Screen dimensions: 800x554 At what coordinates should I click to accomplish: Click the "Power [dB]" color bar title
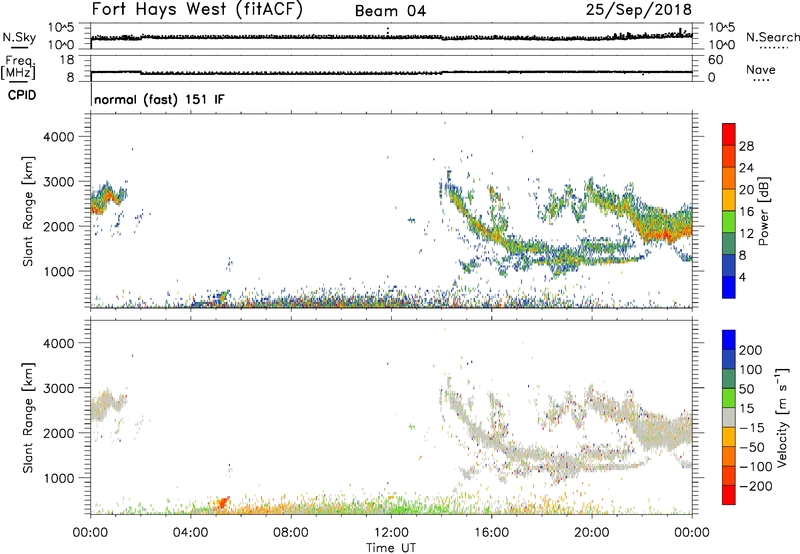pyautogui.click(x=763, y=211)
